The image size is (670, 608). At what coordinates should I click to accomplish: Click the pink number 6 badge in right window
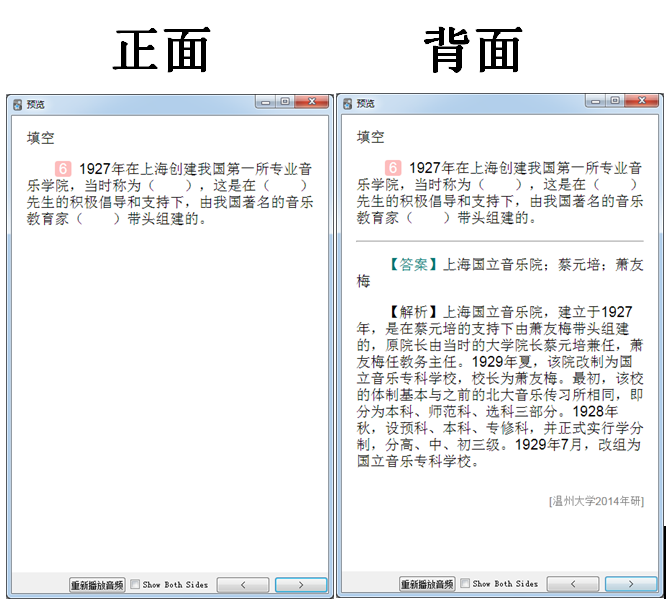click(393, 168)
